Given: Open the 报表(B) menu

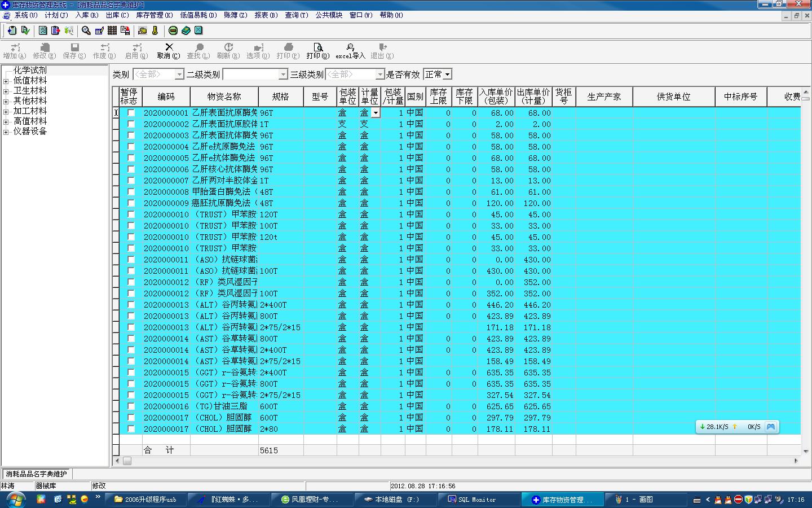Looking at the screenshot, I should click(x=266, y=15).
